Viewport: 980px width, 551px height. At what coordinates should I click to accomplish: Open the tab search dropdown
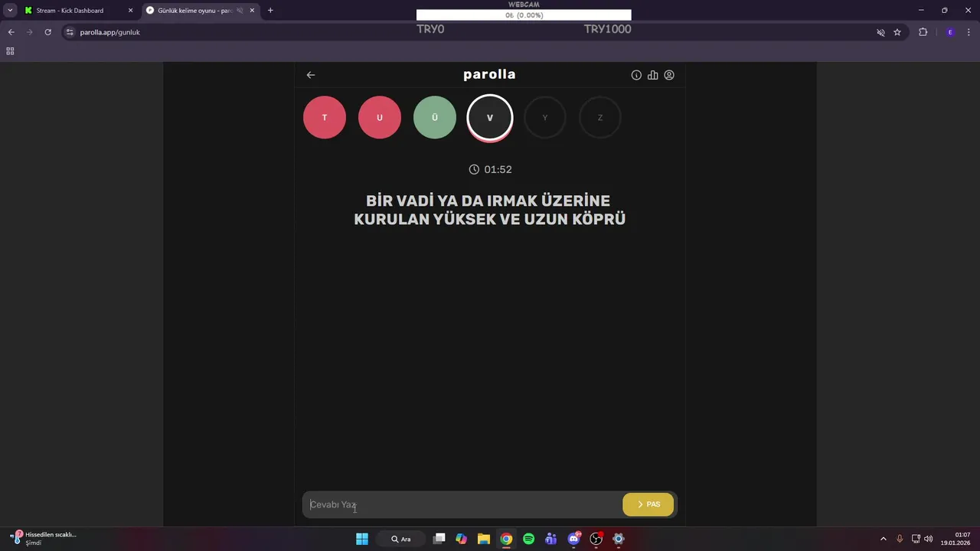(10, 11)
